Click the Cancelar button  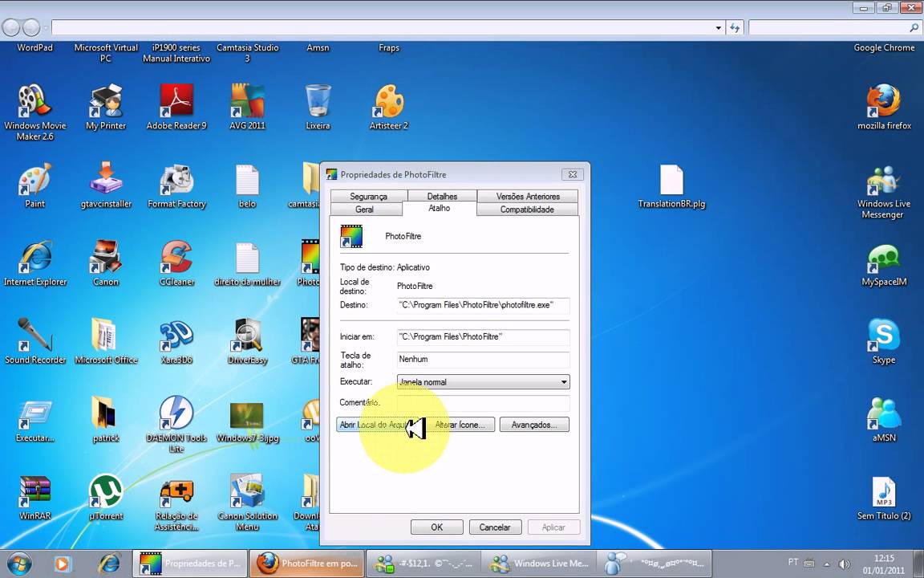[x=495, y=527]
